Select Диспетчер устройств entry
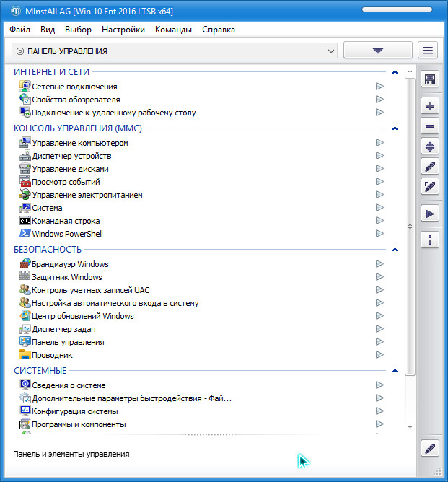Viewport: 448px width, 482px height. 71,156
